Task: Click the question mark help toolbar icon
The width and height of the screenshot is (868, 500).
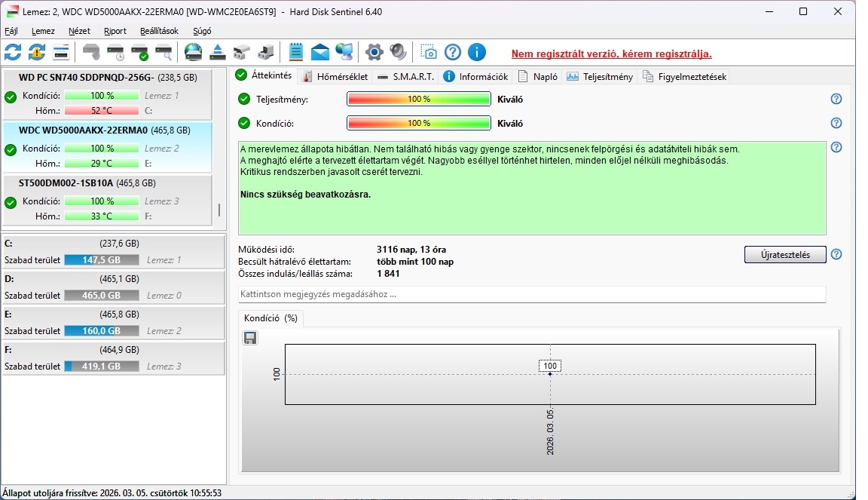Action: (453, 53)
